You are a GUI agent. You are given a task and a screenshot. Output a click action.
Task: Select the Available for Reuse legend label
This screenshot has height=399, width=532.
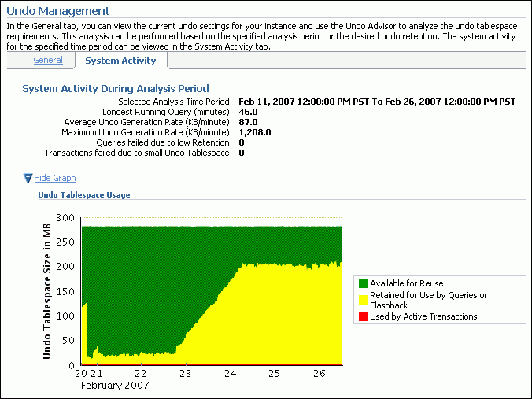pos(406,283)
